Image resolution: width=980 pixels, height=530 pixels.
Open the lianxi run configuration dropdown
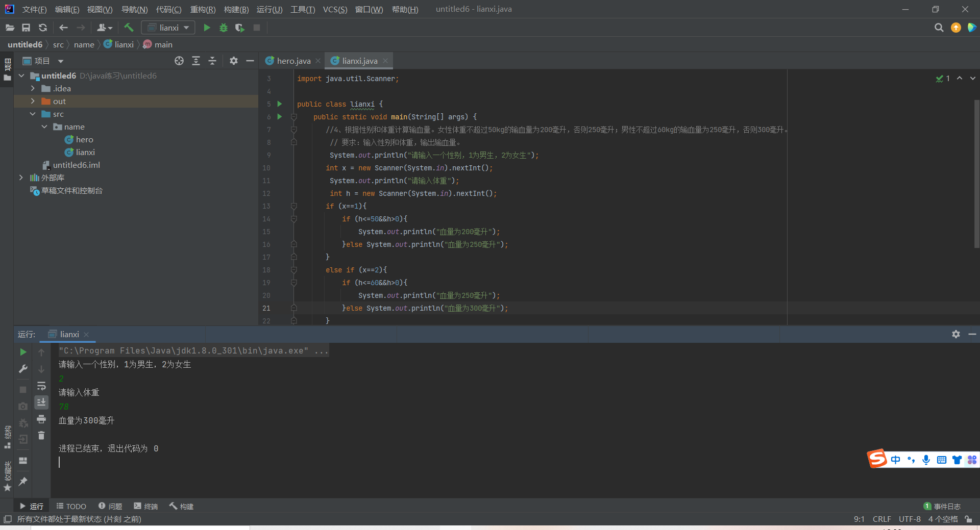pyautogui.click(x=168, y=28)
